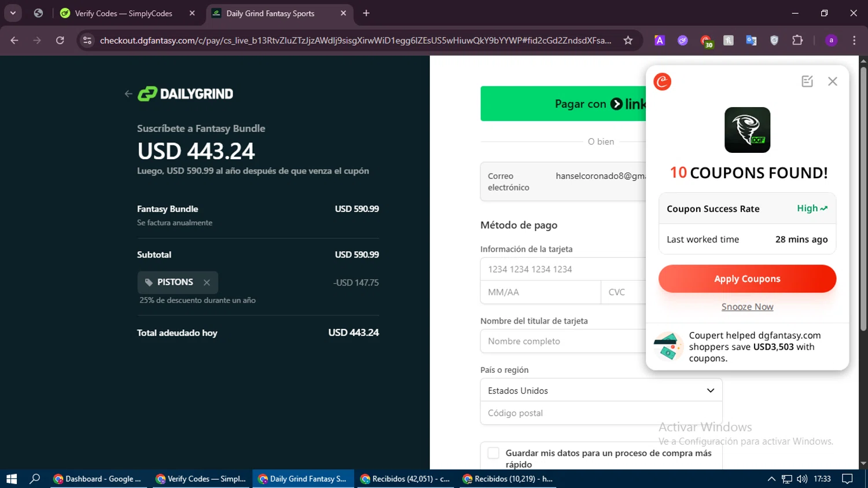The height and width of the screenshot is (488, 868).
Task: Click the DailyGrind logo
Action: coord(185,94)
